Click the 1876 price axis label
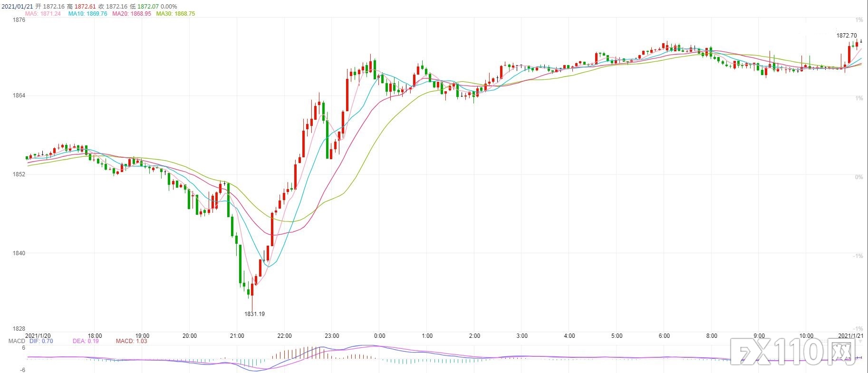The height and width of the screenshot is (373, 868). [19, 20]
